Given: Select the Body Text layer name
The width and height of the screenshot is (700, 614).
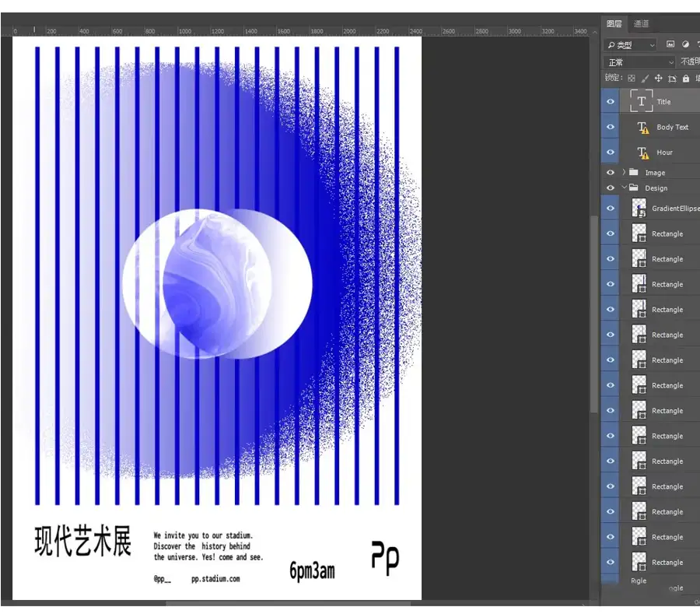Looking at the screenshot, I should click(672, 128).
